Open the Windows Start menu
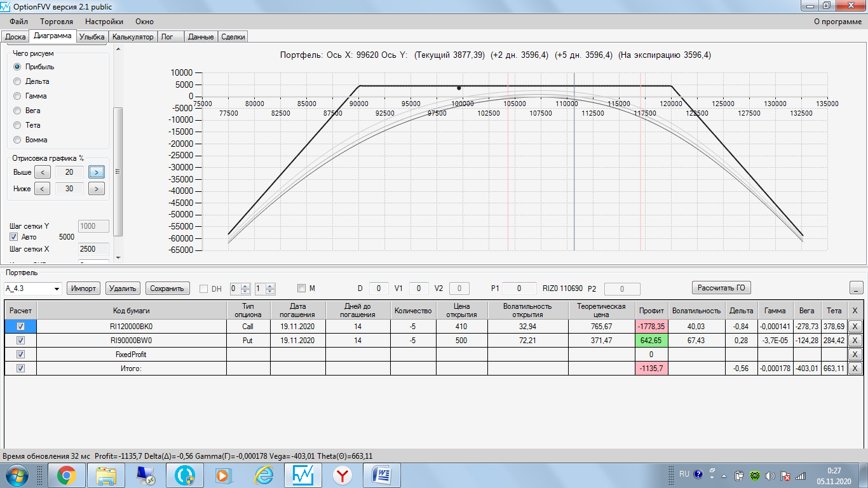The height and width of the screenshot is (488, 868). pyautogui.click(x=17, y=475)
